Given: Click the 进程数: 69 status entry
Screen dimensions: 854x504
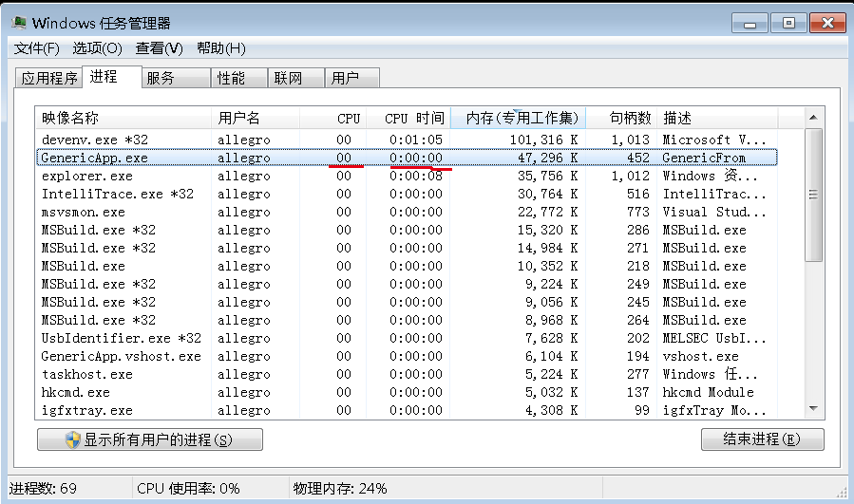Looking at the screenshot, I should tap(43, 488).
